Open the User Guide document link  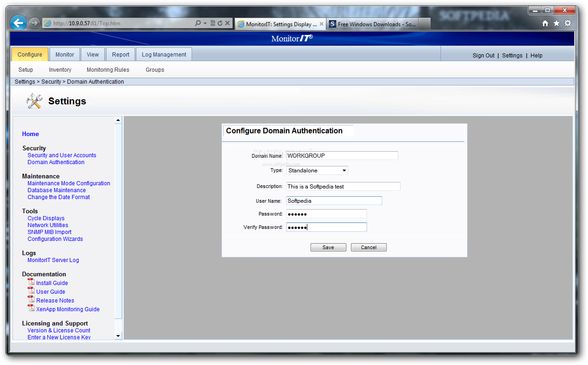(x=51, y=292)
